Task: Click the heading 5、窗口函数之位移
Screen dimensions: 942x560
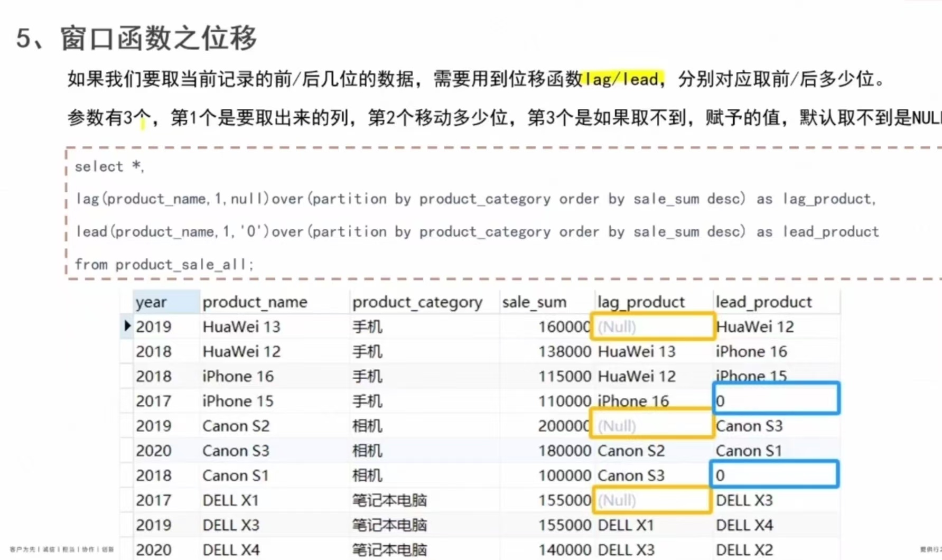Action: 136,38
